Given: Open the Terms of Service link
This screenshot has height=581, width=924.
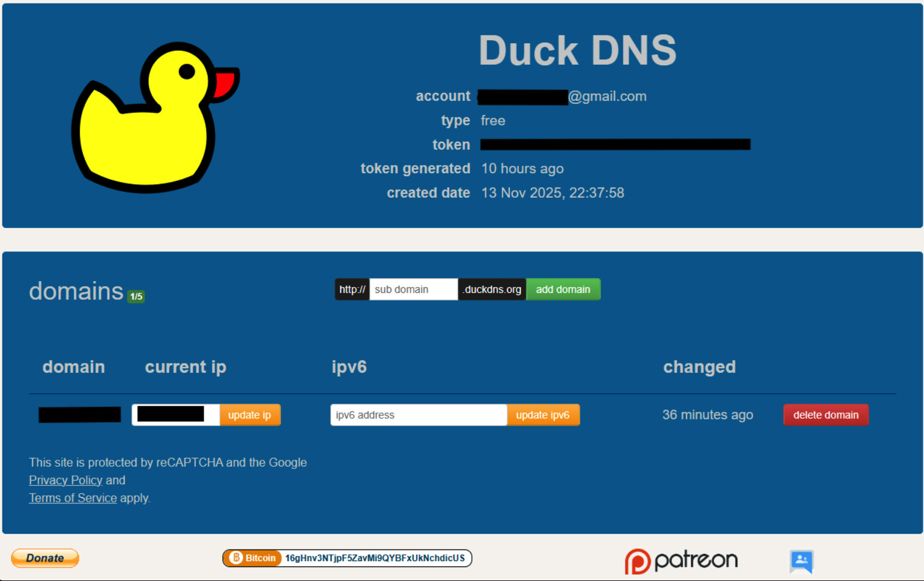Looking at the screenshot, I should pos(73,498).
